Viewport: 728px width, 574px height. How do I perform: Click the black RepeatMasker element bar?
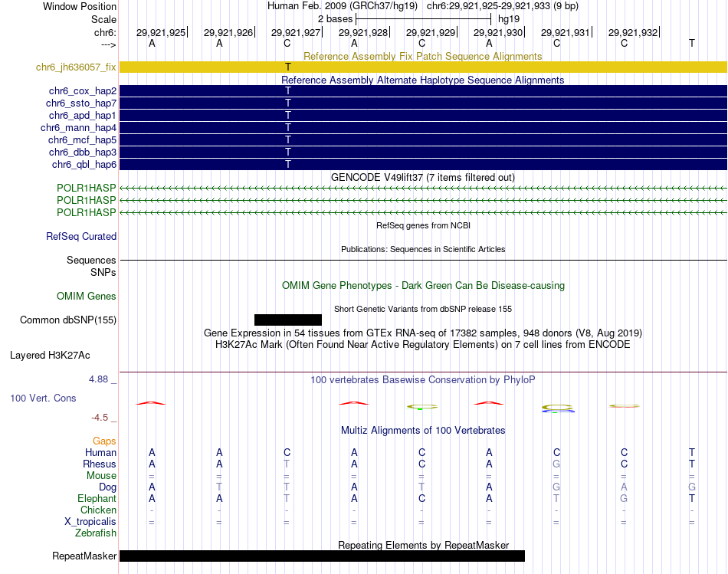pos(322,556)
